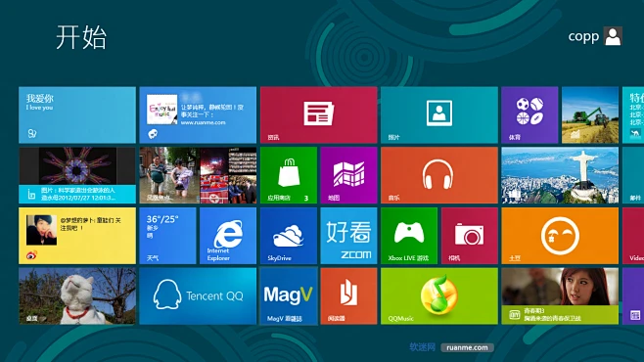Click the copp user account name
Viewport: 644px width, 362px height.
[583, 36]
